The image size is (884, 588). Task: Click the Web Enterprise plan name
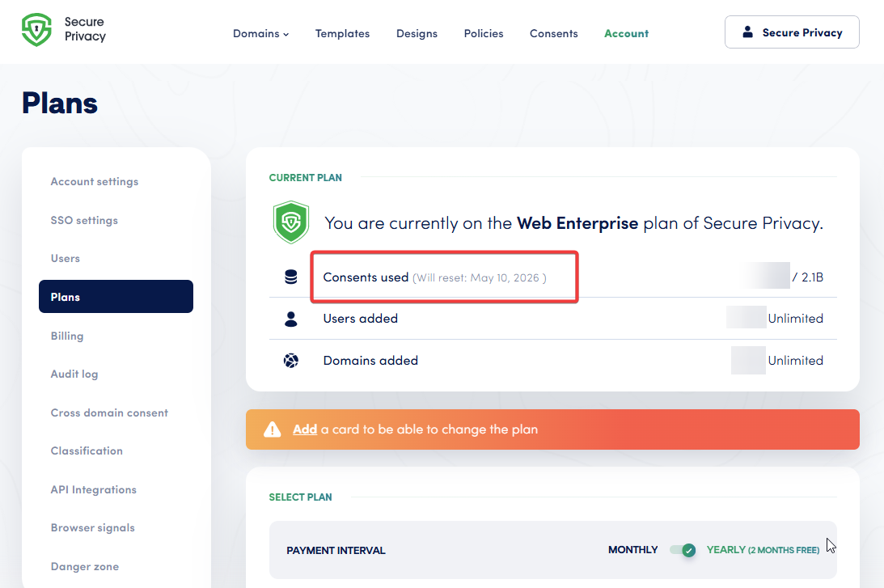point(577,223)
